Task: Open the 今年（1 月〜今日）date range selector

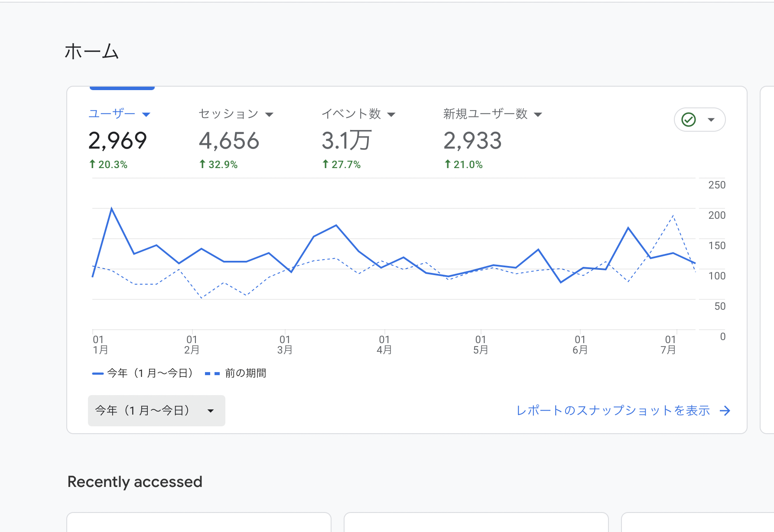Action: pos(156,411)
